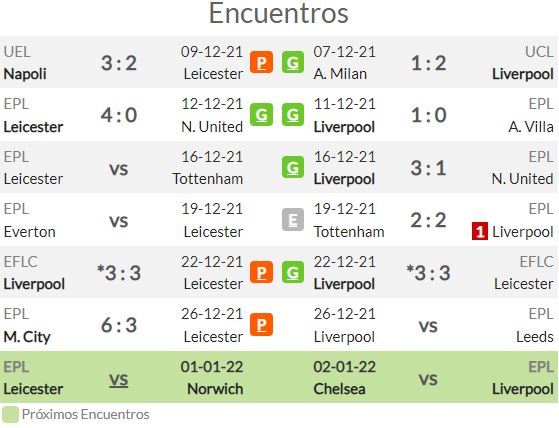Click green G badge on 22-12-21 Liverpool row
Screen dimensions: 559x428
tap(293, 272)
